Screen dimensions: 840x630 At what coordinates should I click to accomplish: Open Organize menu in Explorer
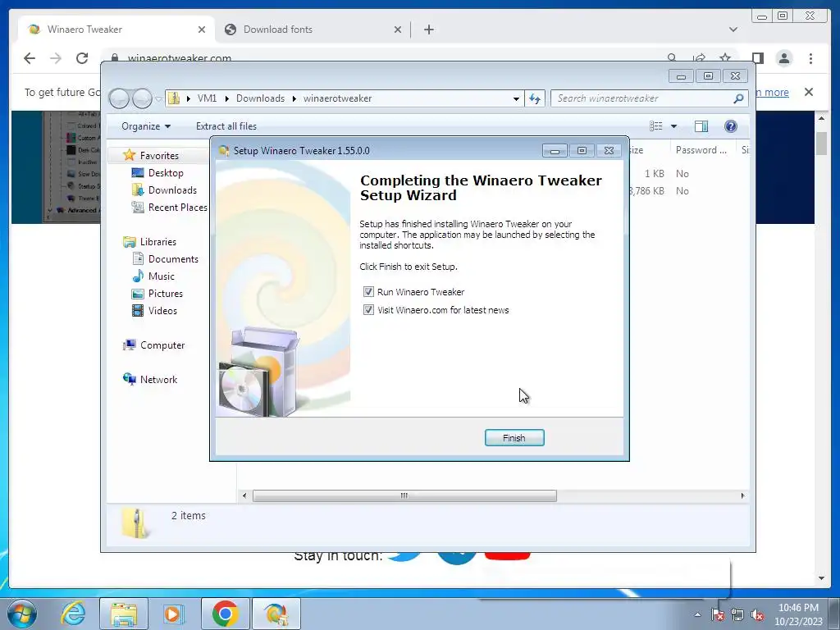click(146, 126)
